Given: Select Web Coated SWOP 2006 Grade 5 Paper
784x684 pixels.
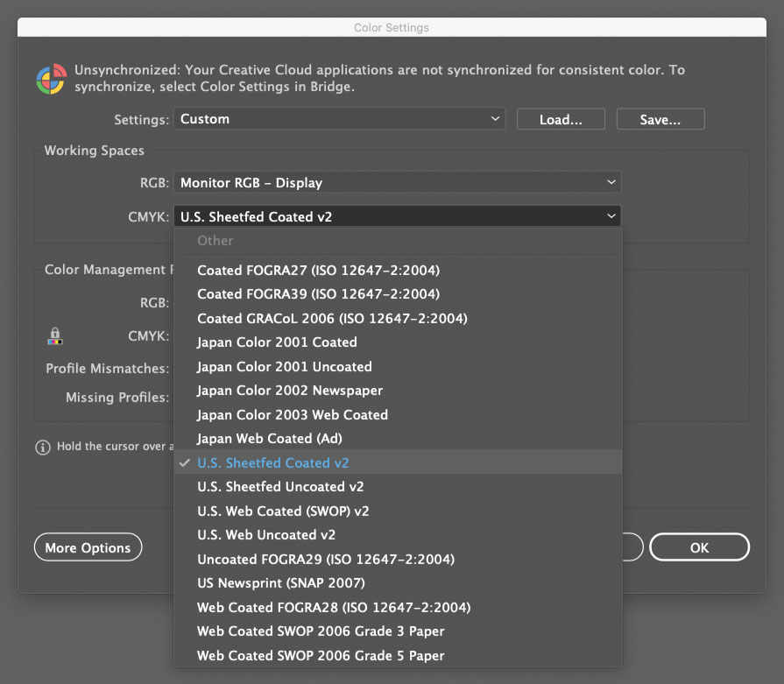Looking at the screenshot, I should (x=321, y=655).
